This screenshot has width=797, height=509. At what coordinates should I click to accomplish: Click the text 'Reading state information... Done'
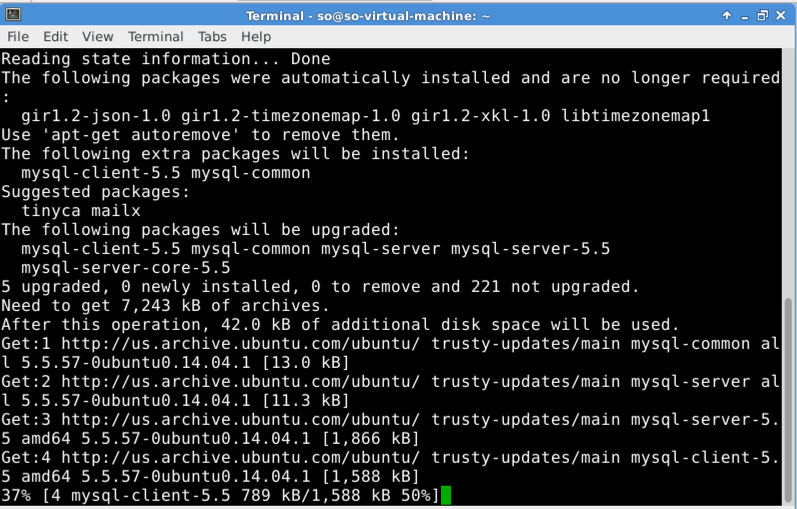pos(166,59)
